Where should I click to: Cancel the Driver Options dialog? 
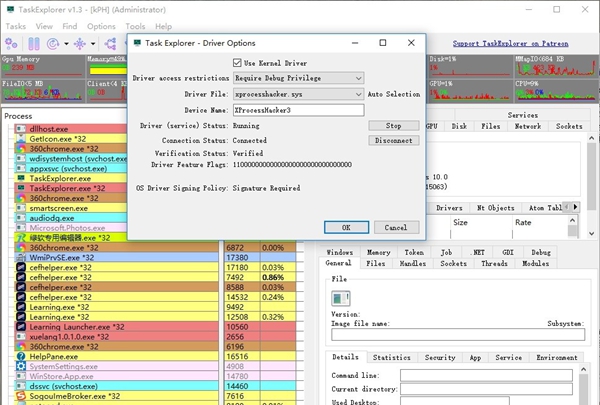tap(396, 227)
